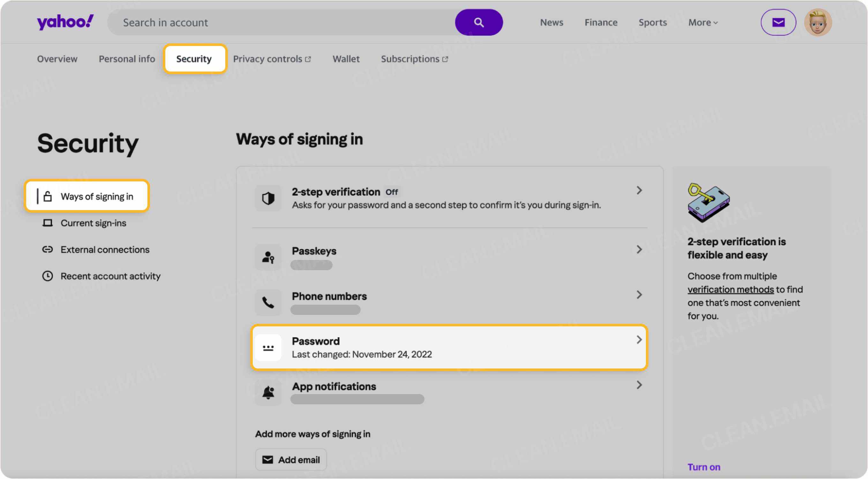Open the profile avatar picture
This screenshot has height=479, width=868.
[818, 22]
